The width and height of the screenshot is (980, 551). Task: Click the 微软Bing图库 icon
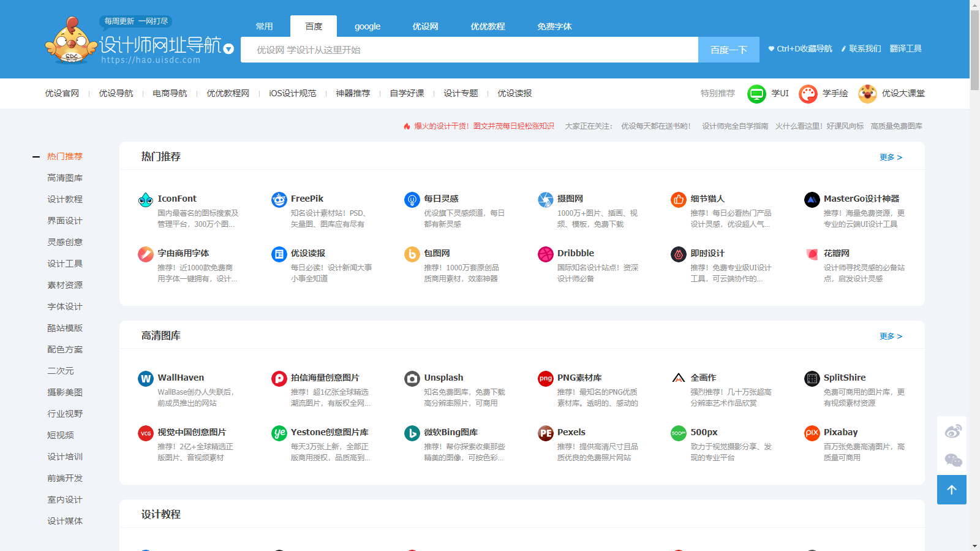pyautogui.click(x=412, y=433)
